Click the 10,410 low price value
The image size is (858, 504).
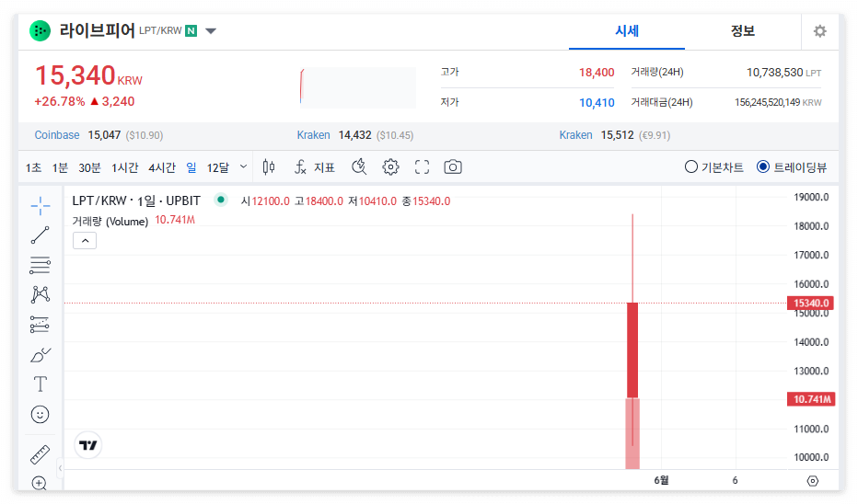597,103
